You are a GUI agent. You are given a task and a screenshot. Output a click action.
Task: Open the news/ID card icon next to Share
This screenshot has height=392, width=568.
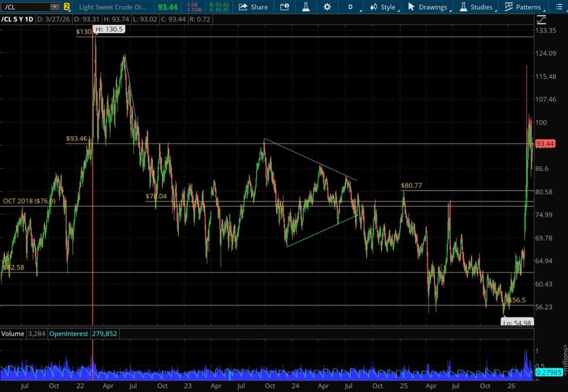(284, 7)
